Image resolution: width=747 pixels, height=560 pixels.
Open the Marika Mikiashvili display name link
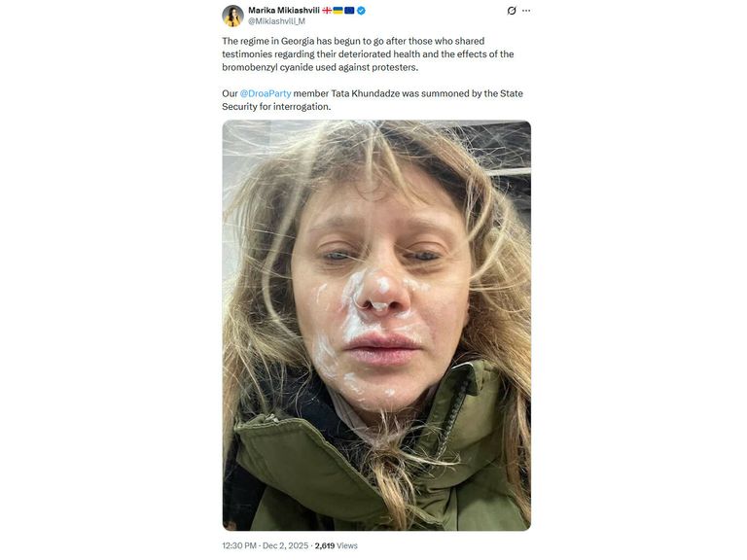[283, 11]
